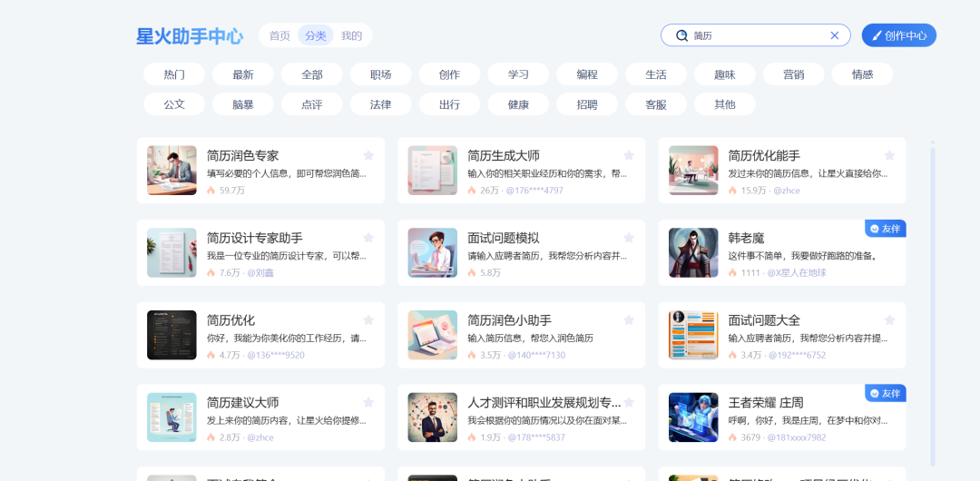The image size is (980, 481).
Task: Click the 韩老魔 card title
Action: [746, 239]
